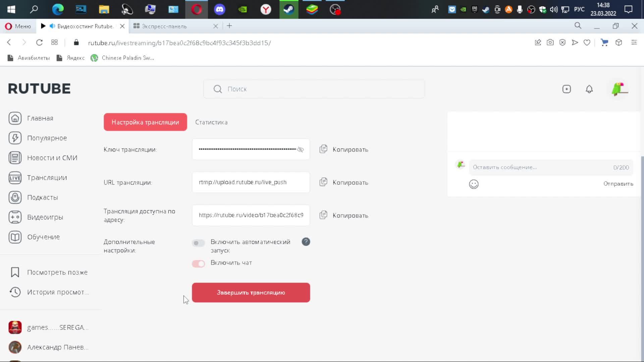Open Microsoft Edge from taskbar
This screenshot has height=362, width=644.
pyautogui.click(x=58, y=9)
